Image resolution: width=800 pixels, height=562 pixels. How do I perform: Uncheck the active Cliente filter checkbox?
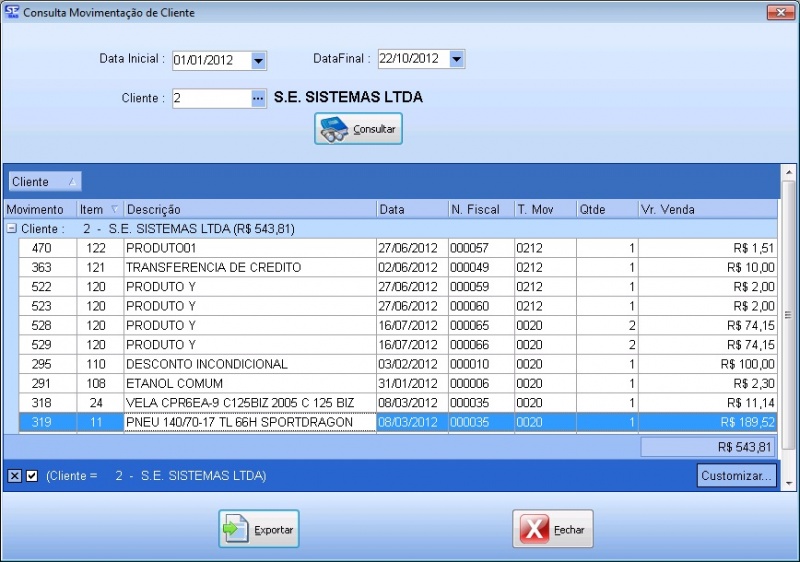click(x=32, y=476)
